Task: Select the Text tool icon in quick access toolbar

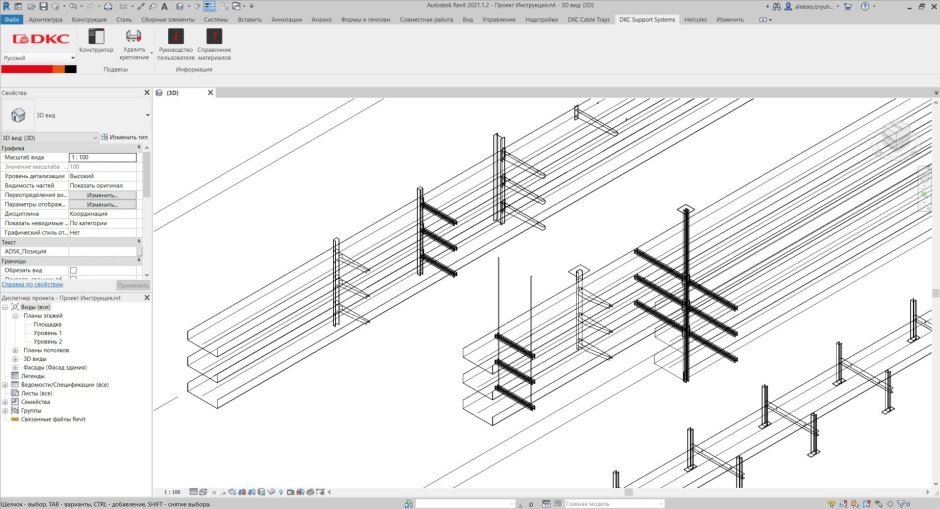Action: click(164, 6)
